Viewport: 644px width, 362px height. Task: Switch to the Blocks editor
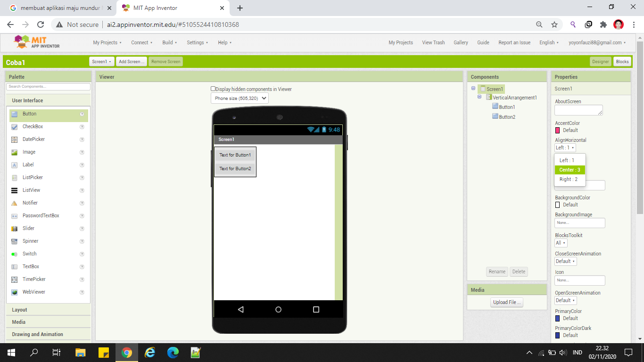[x=622, y=62]
